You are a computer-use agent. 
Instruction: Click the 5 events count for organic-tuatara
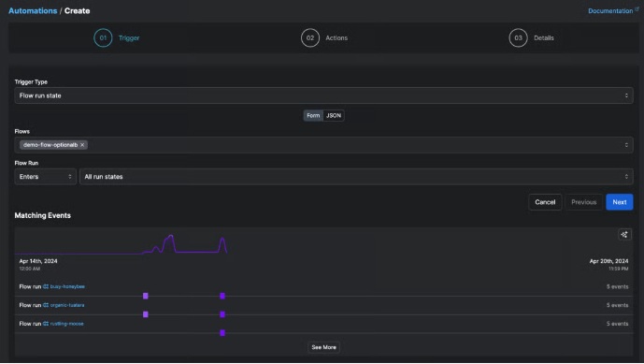click(617, 305)
